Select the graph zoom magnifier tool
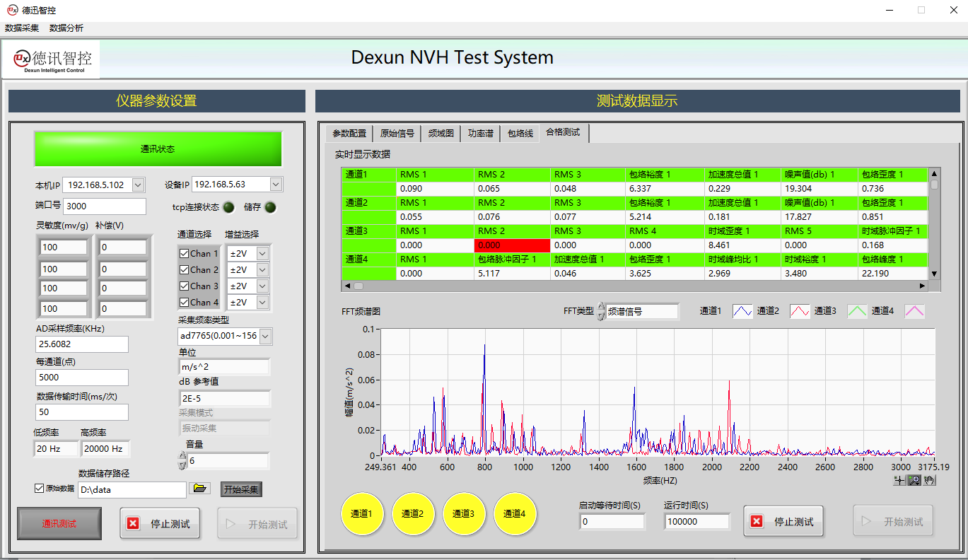The height and width of the screenshot is (560, 968). [x=914, y=480]
